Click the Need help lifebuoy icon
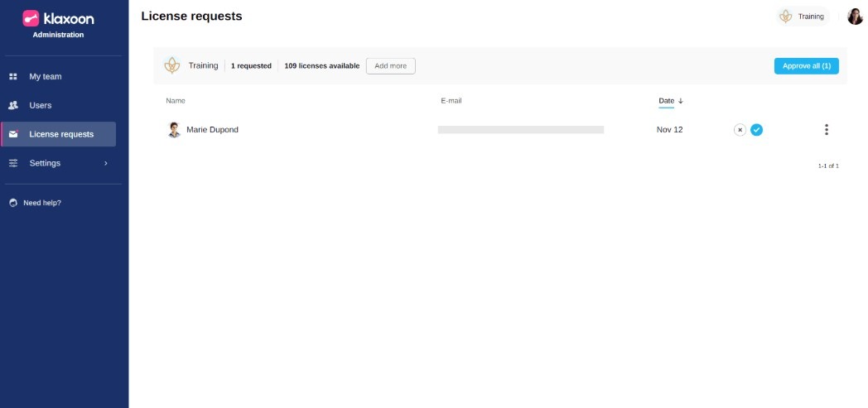The height and width of the screenshot is (408, 868). click(13, 203)
